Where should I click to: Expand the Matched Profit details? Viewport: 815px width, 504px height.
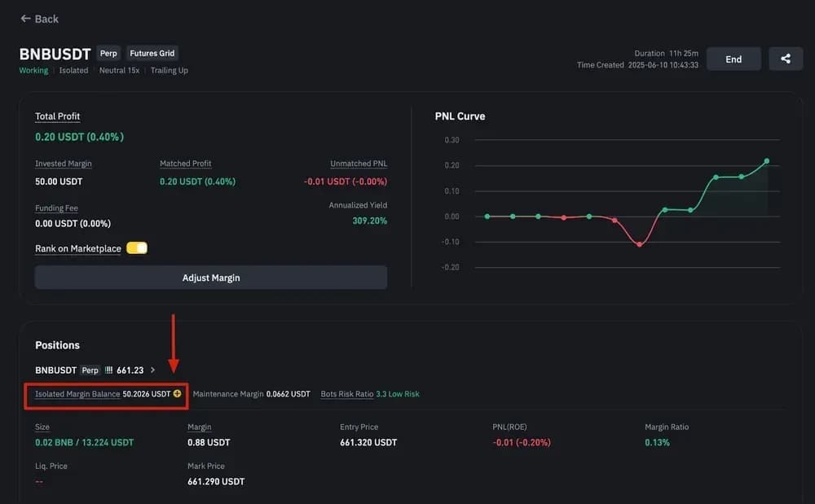click(185, 163)
